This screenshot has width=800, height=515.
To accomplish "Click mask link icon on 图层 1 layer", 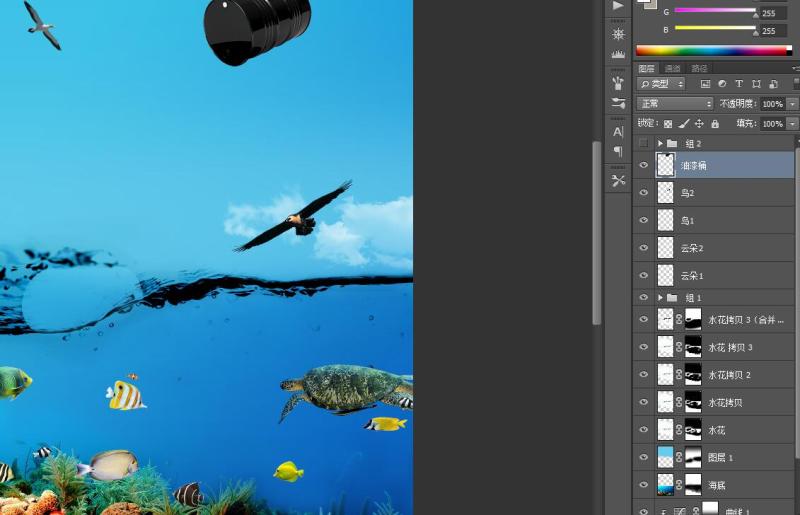I will click(679, 457).
